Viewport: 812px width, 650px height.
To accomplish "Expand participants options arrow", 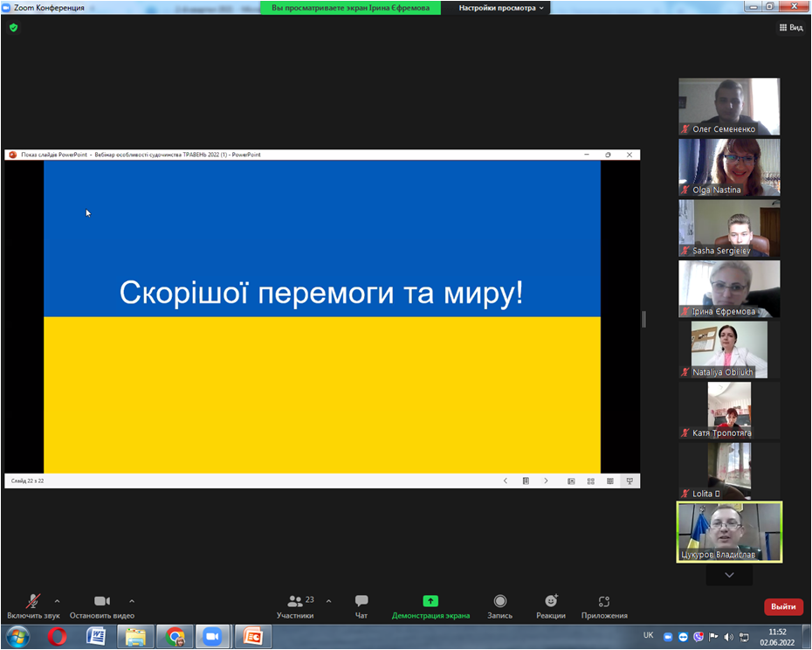I will (x=328, y=601).
